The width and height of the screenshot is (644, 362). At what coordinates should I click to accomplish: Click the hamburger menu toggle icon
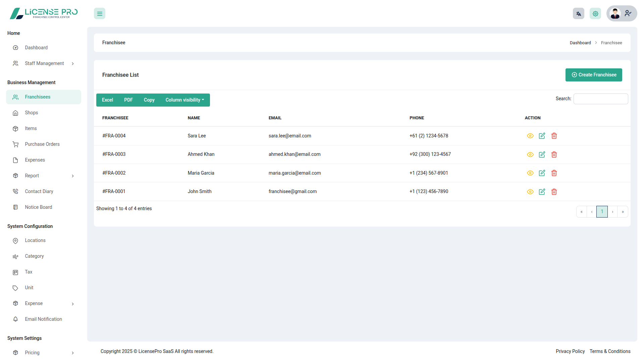(x=100, y=14)
